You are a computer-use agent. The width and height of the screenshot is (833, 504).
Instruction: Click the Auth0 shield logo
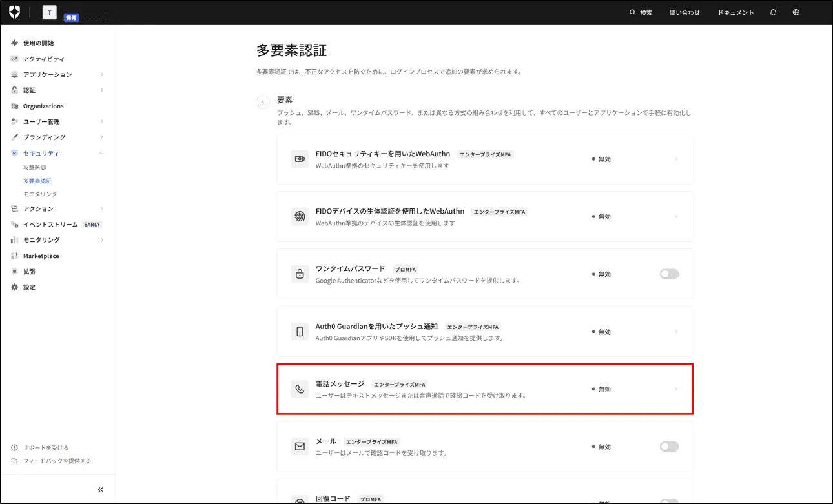pyautogui.click(x=14, y=12)
